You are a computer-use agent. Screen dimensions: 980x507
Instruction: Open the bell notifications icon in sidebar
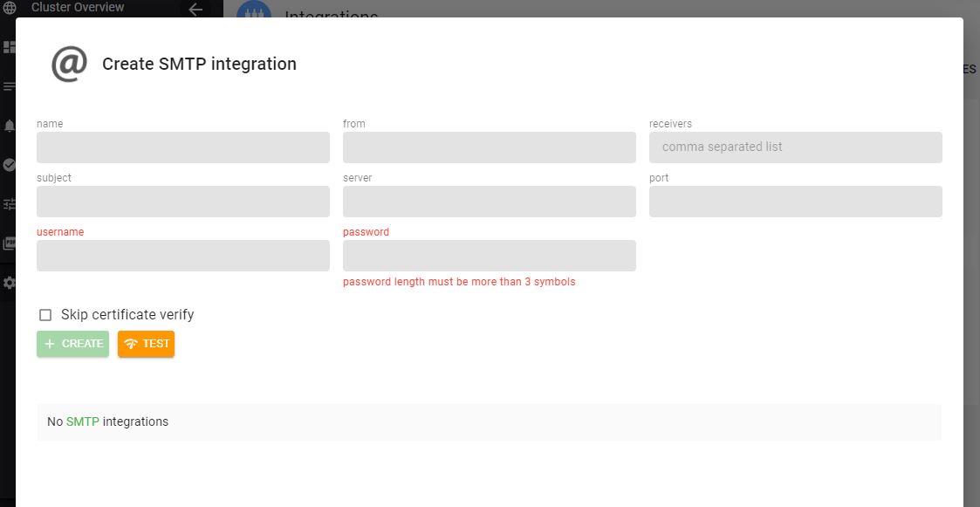click(x=9, y=126)
